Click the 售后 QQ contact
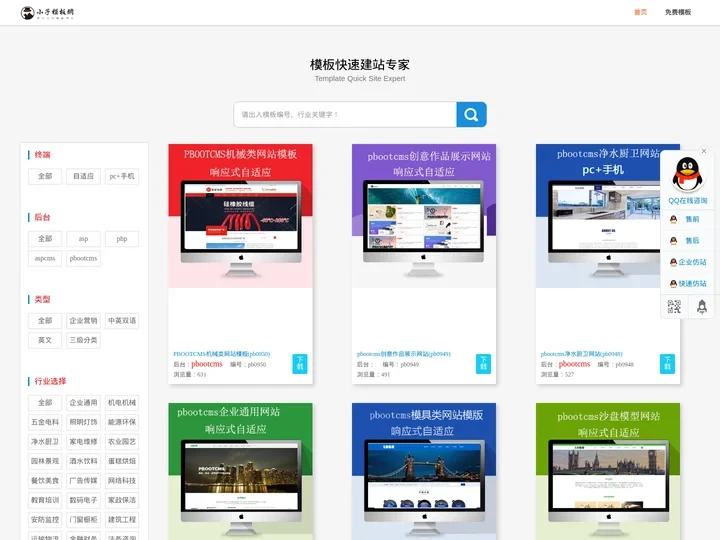The height and width of the screenshot is (540, 720). (687, 241)
